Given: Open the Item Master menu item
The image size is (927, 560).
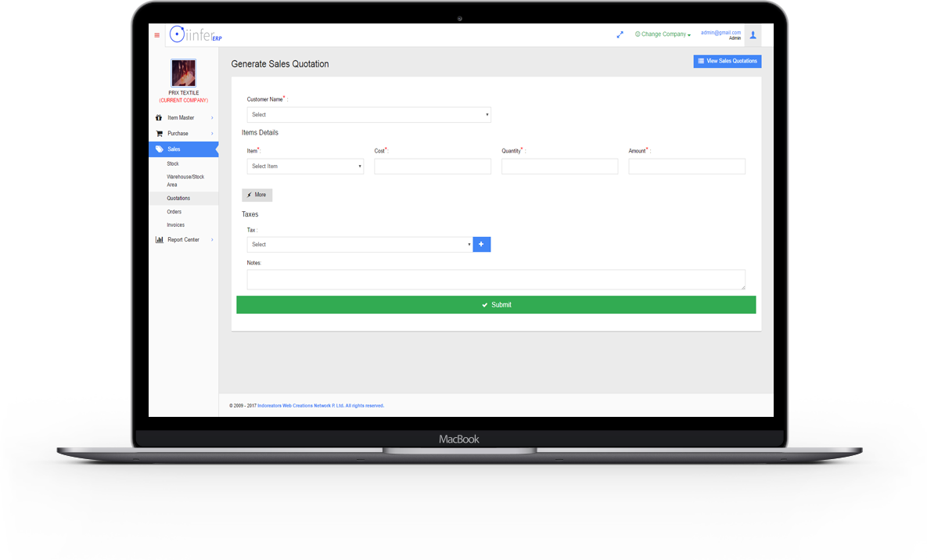Looking at the screenshot, I should click(x=183, y=117).
